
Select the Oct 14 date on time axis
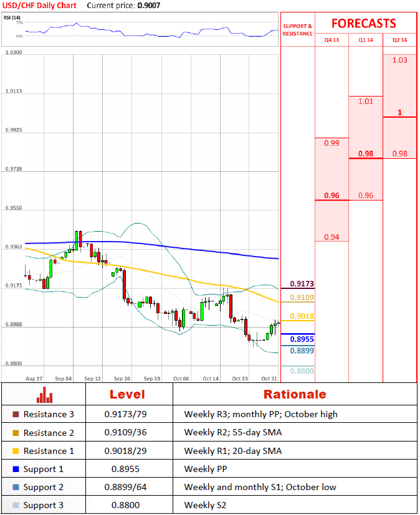pyautogui.click(x=211, y=379)
